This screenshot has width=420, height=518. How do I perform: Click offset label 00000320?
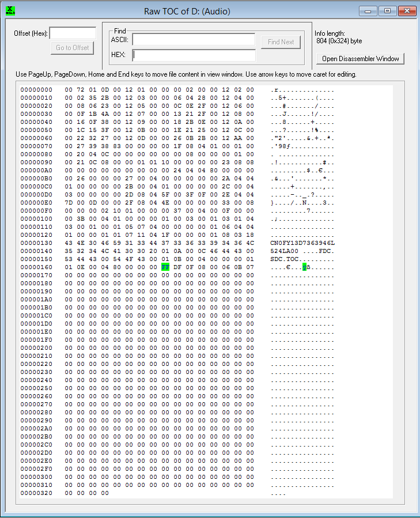pyautogui.click(x=36, y=493)
